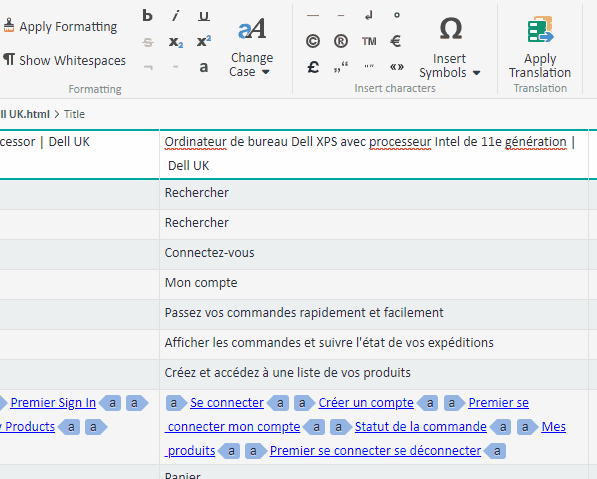Toggle underline formatting
The width and height of the screenshot is (597, 479).
(204, 16)
